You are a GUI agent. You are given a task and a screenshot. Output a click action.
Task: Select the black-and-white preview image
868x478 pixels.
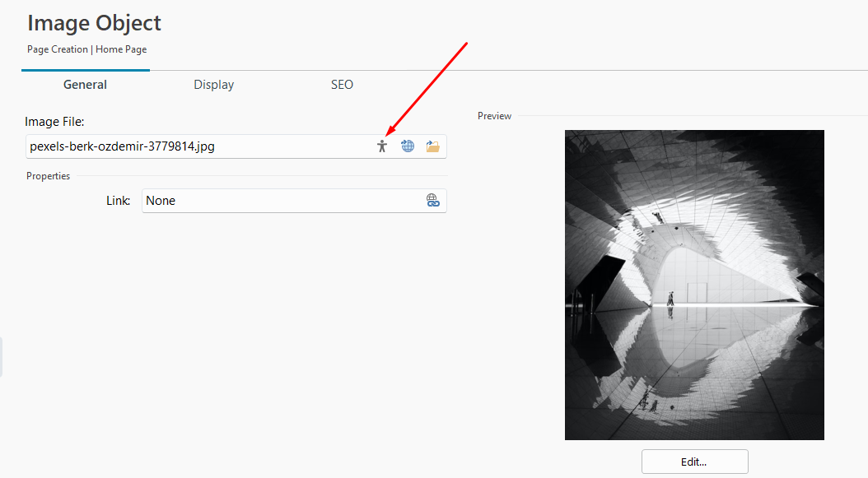point(694,285)
